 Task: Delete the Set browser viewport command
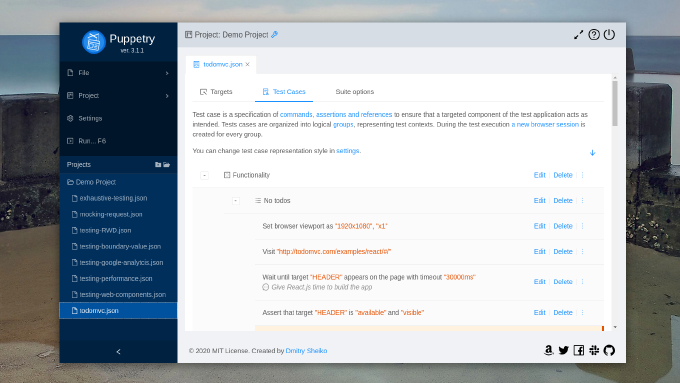(x=563, y=226)
